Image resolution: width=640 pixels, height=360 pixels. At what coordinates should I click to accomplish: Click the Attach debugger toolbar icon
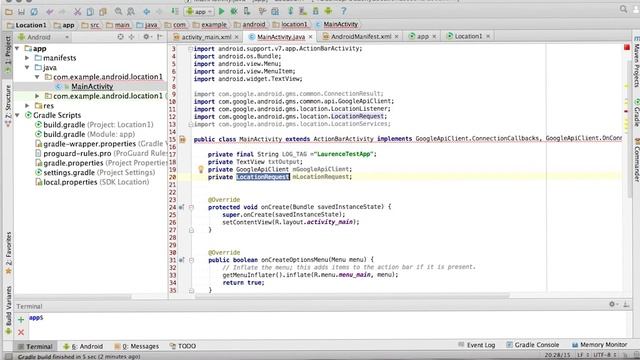point(247,11)
